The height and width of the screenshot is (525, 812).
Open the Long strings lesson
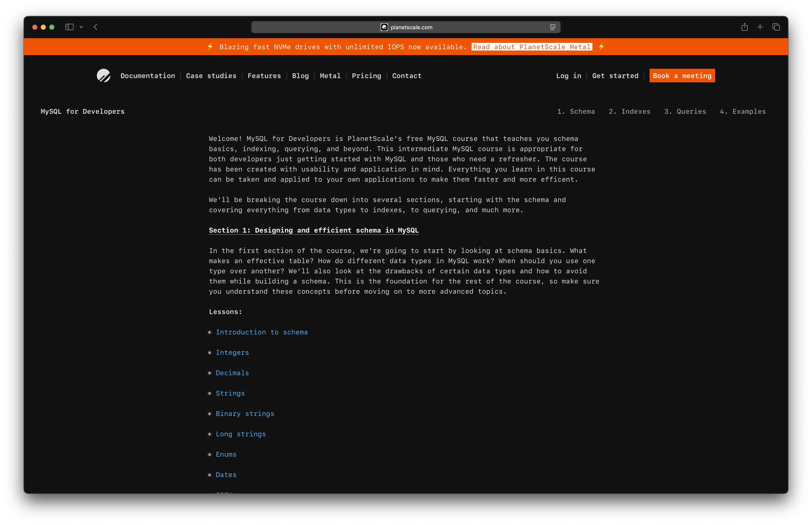(241, 434)
